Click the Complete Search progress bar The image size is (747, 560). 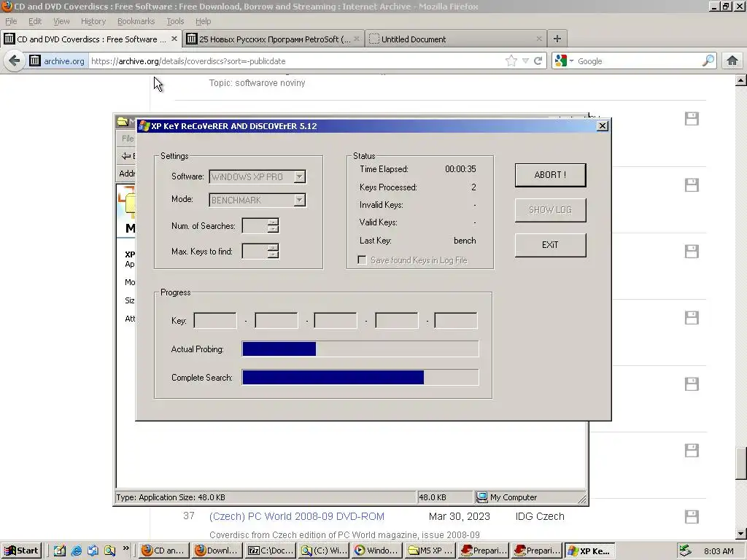click(x=360, y=377)
